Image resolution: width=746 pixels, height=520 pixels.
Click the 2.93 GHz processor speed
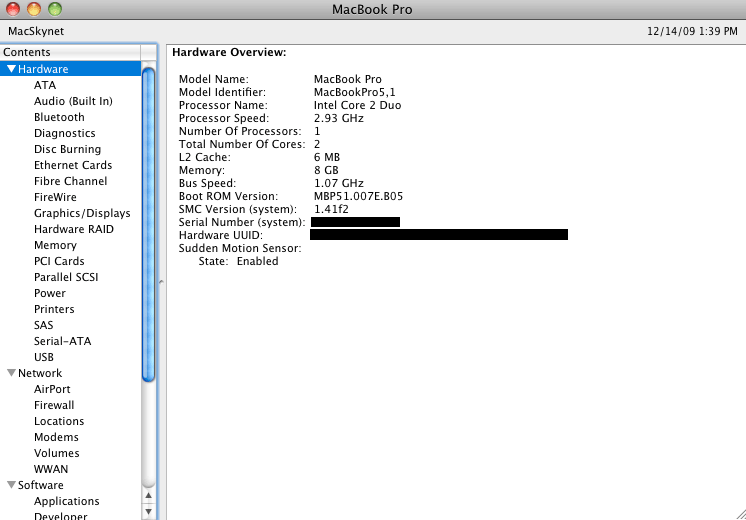(x=339, y=118)
